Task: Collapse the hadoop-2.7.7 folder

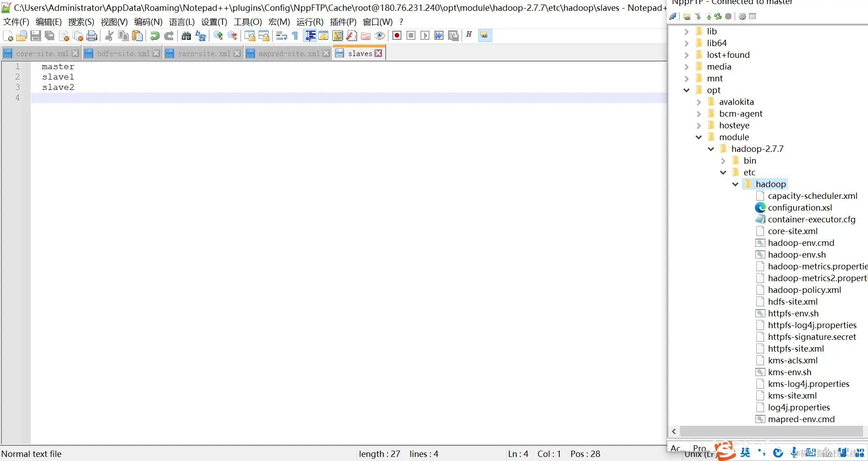Action: 711,149
